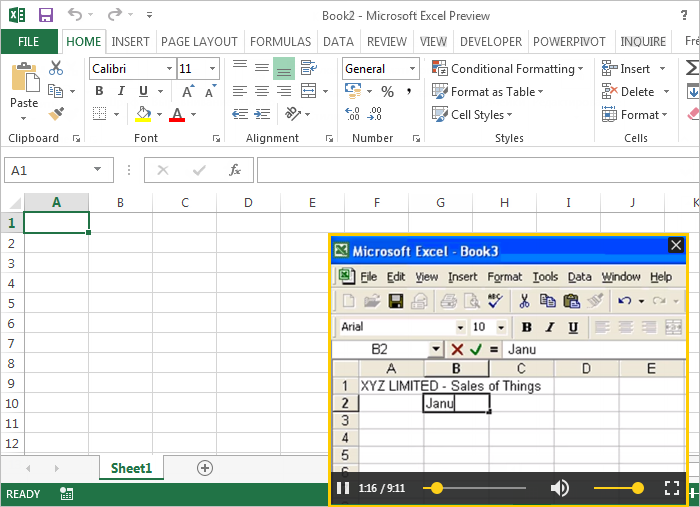The width and height of the screenshot is (700, 507).
Task: Open the FILE tab
Action: (x=29, y=42)
